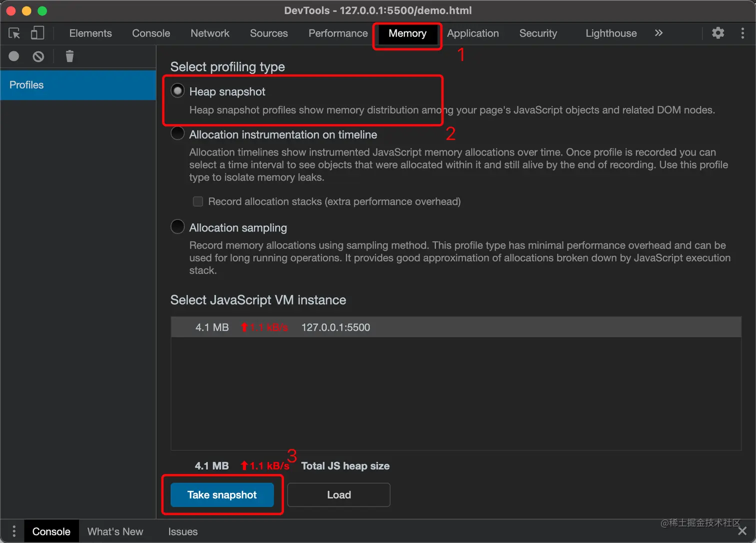Click the 4.1 MB total heap value
The width and height of the screenshot is (756, 543).
[x=211, y=466]
